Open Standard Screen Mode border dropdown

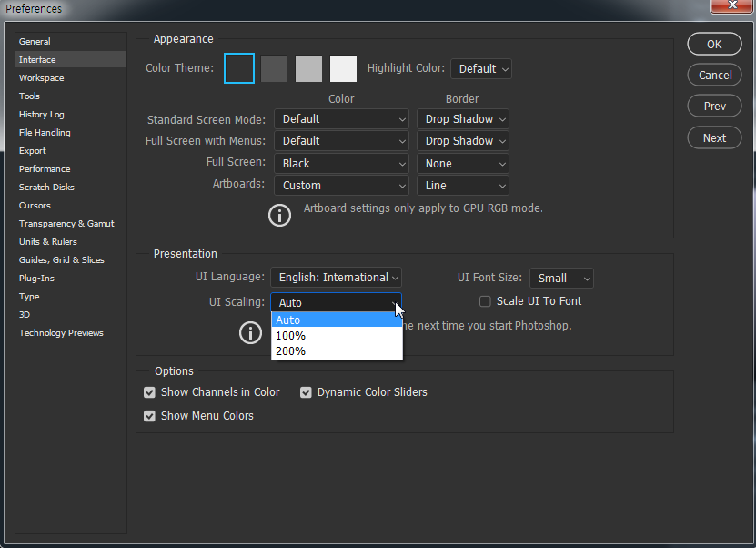pos(463,119)
